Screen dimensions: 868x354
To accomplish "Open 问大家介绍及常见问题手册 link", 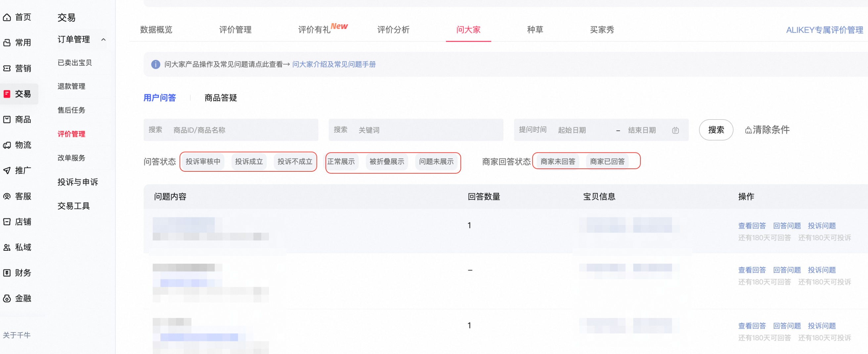I will [x=334, y=64].
